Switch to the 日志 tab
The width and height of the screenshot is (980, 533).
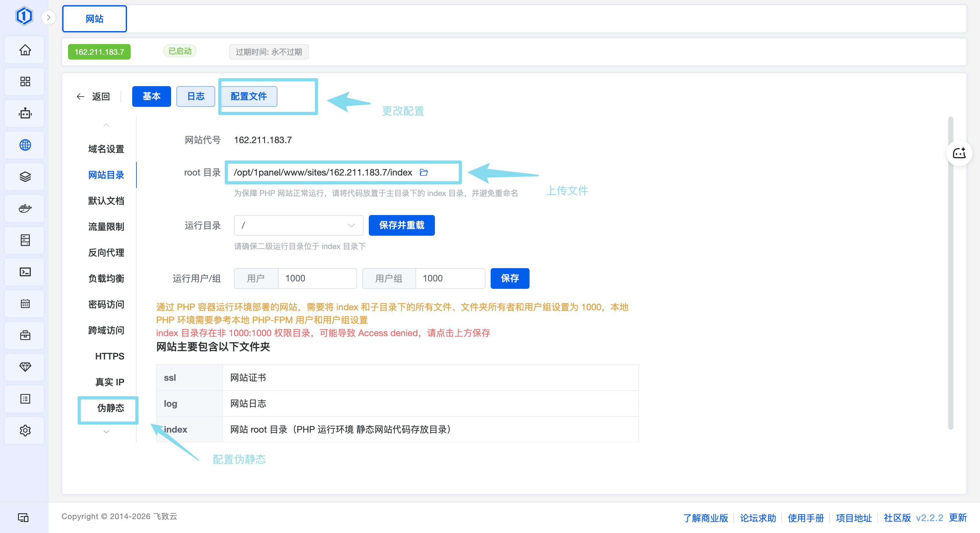[x=195, y=96]
